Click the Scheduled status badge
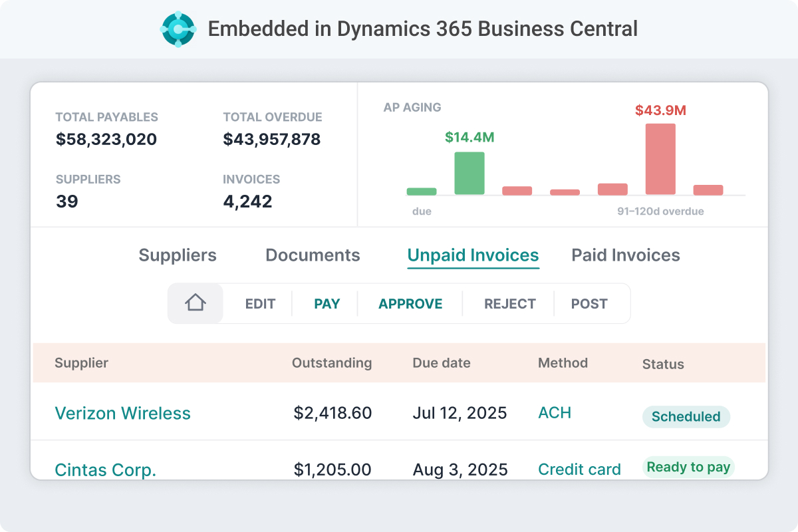This screenshot has height=532, width=798. pos(686,417)
